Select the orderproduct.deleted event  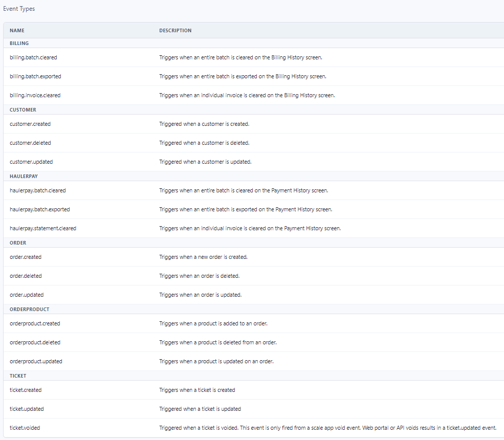(x=35, y=342)
